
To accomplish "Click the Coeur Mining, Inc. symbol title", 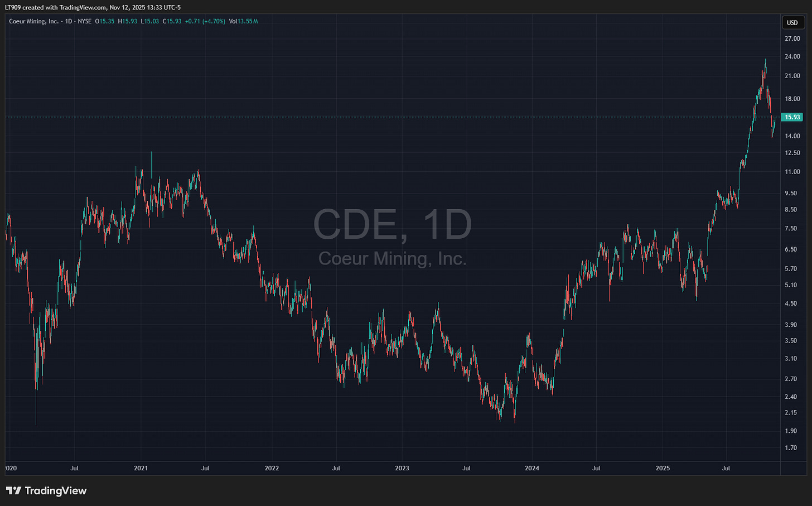I will (33, 21).
